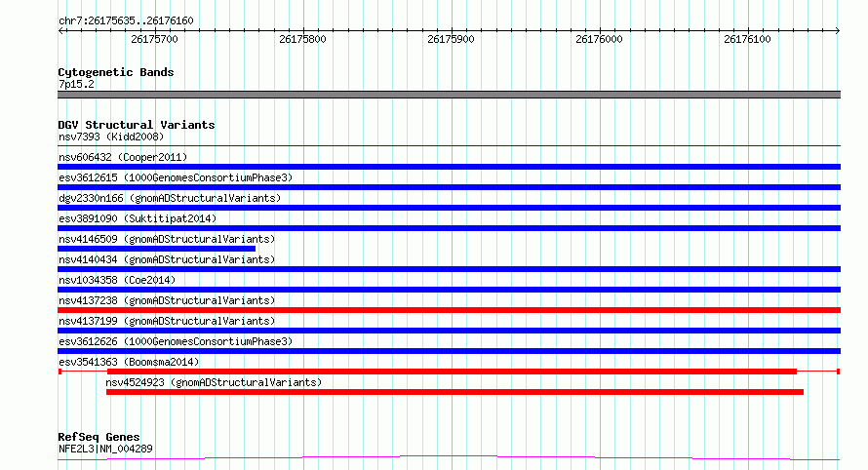Select the magenta NFE2L3 gene line
This screenshot has width=868, height=470.
pyautogui.click(x=449, y=458)
